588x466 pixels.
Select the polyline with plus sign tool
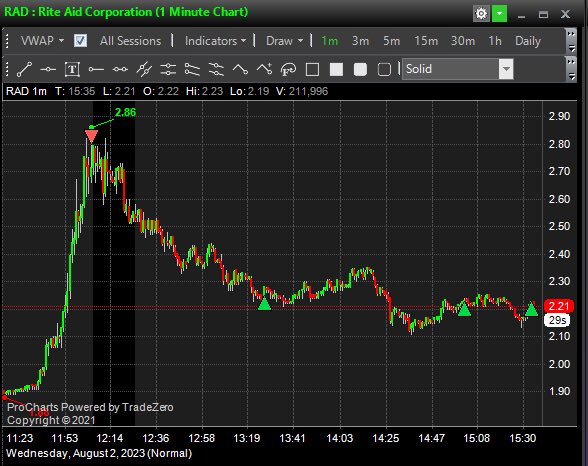[264, 69]
